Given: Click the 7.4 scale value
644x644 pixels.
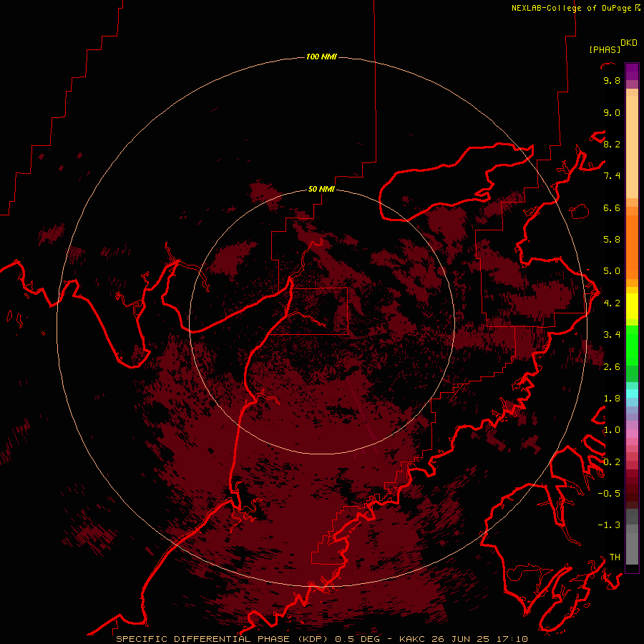Looking at the screenshot, I should (x=612, y=176).
